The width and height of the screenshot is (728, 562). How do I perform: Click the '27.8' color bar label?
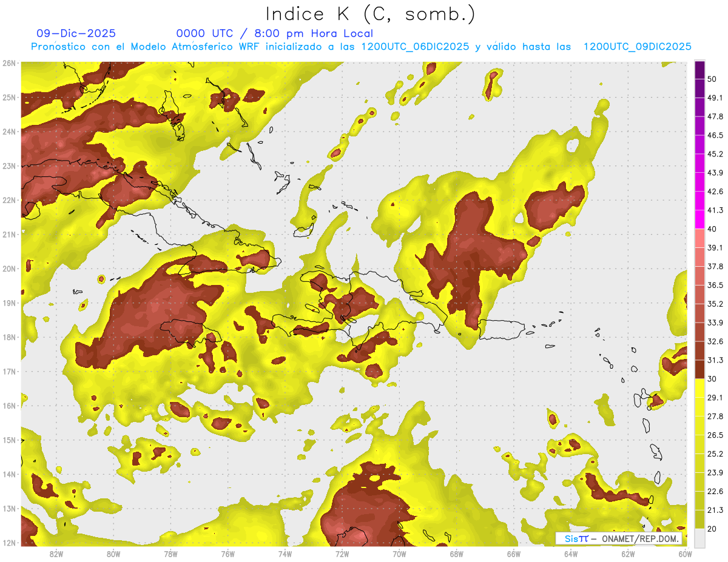pyautogui.click(x=715, y=416)
